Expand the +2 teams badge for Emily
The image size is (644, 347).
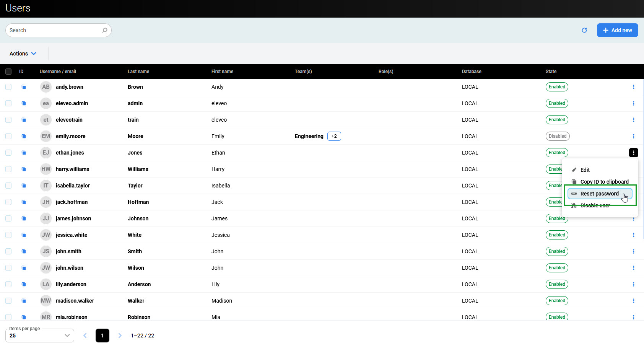[334, 136]
